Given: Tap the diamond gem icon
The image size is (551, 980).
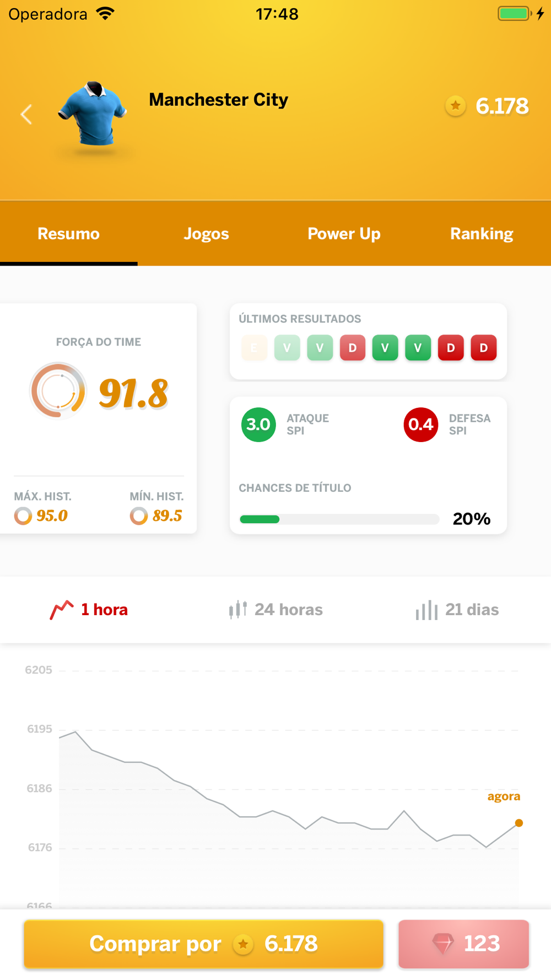Looking at the screenshot, I should 442,944.
